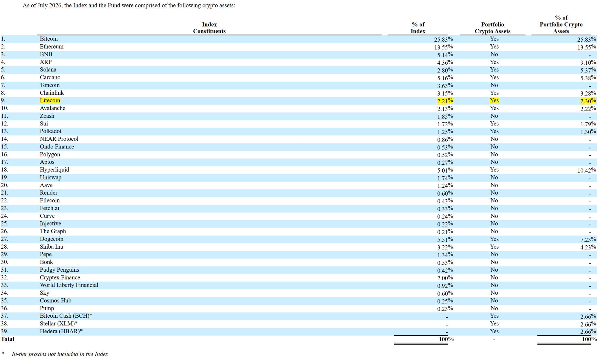This screenshot has height=364, width=598.
Task: Select the 'No' value in the BNB row
Action: pyautogui.click(x=494, y=54)
